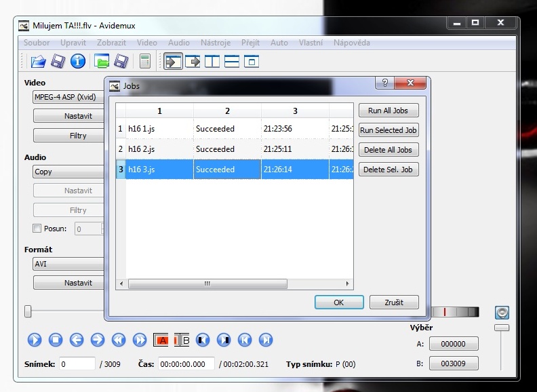The image size is (537, 392).
Task: Click Delete Sel. Job button
Action: click(388, 170)
